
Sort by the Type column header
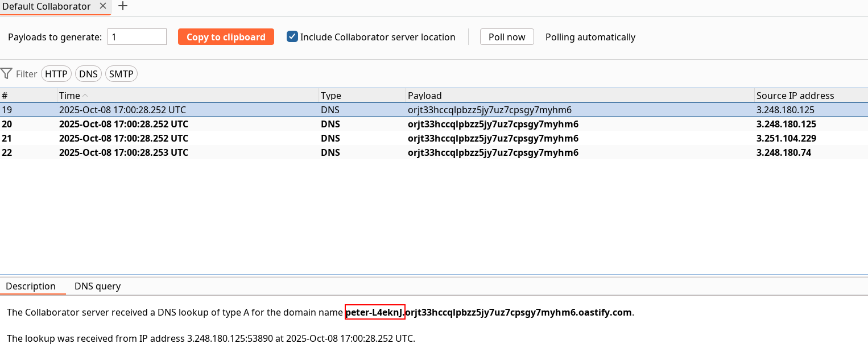click(362, 96)
